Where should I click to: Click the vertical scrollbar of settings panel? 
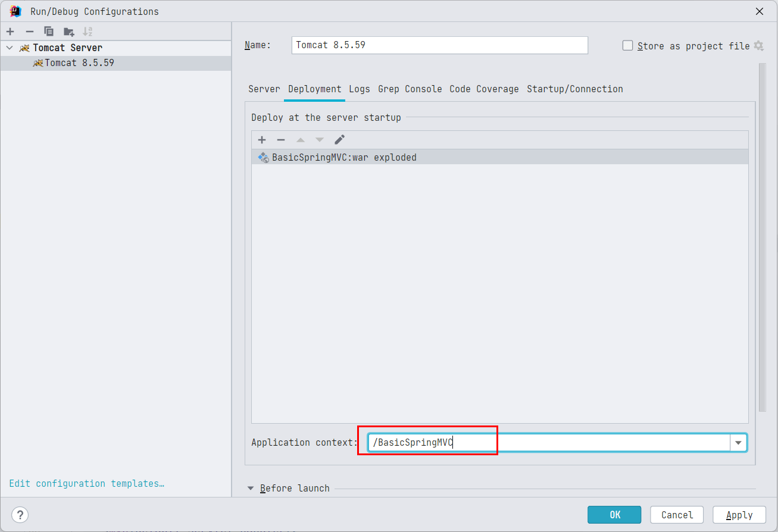pos(762,236)
